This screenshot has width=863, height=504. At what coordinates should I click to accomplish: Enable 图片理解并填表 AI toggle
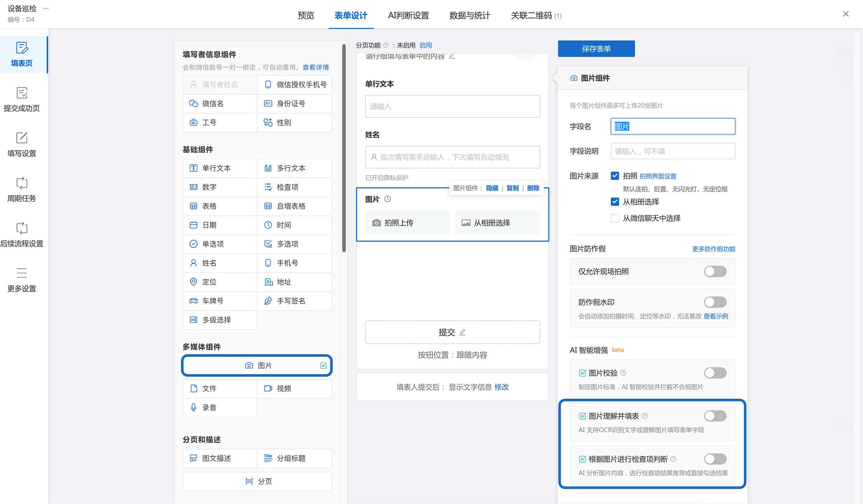click(x=715, y=416)
